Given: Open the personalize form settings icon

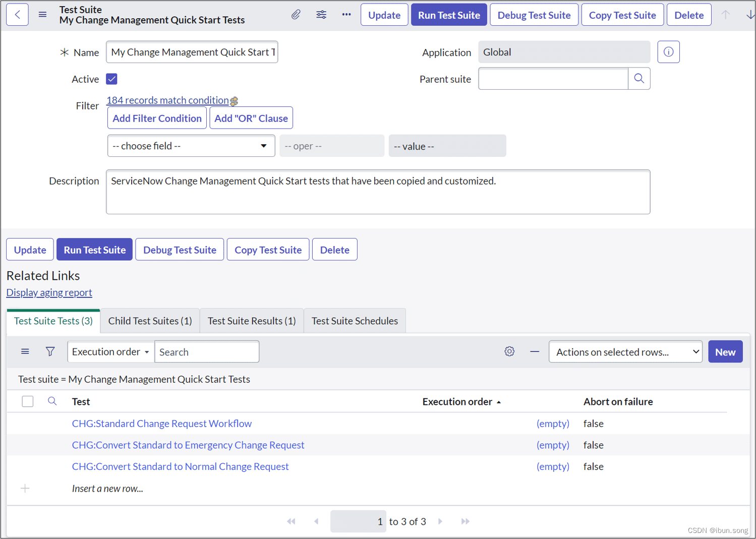Looking at the screenshot, I should point(321,15).
